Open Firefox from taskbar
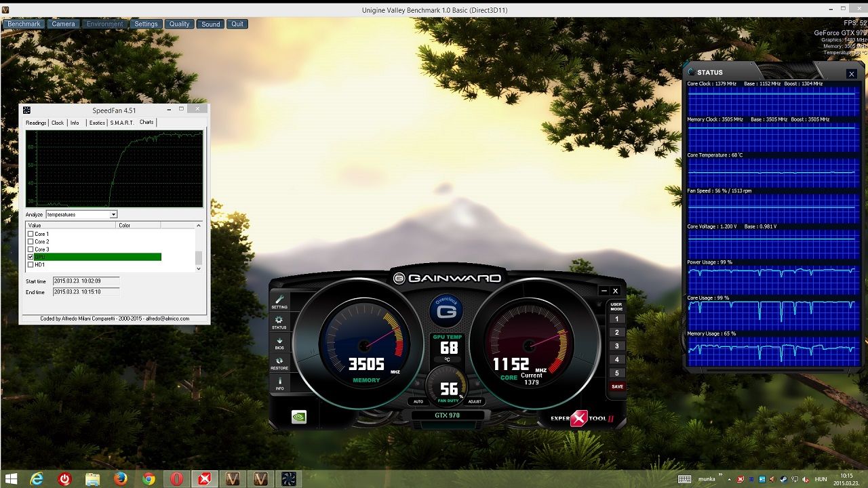 [x=121, y=479]
